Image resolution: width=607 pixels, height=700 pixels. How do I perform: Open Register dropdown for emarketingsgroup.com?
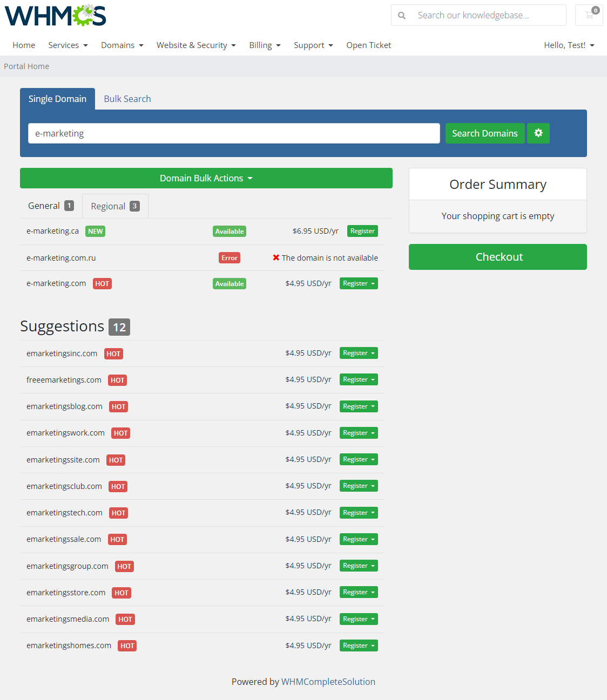pos(359,566)
